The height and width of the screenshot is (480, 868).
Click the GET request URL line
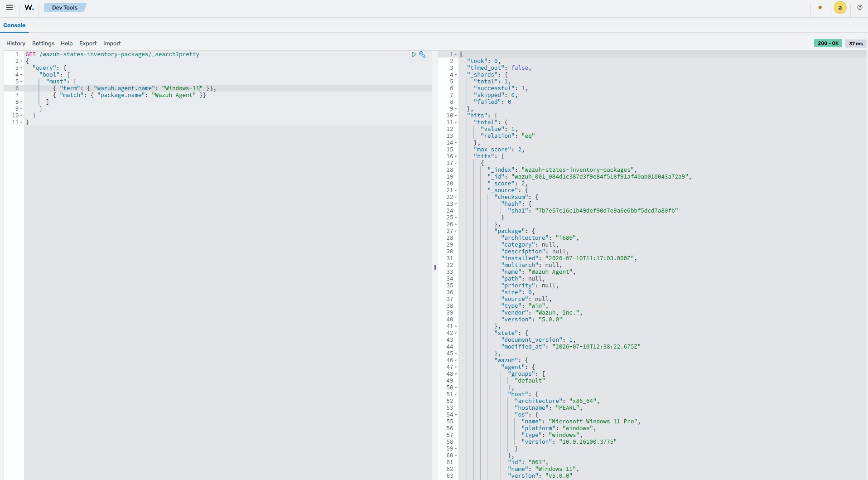click(112, 54)
